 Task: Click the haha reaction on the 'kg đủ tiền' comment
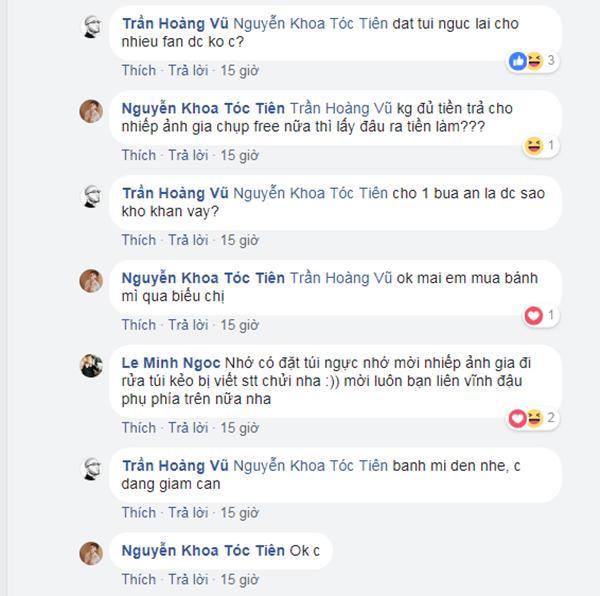click(x=533, y=146)
